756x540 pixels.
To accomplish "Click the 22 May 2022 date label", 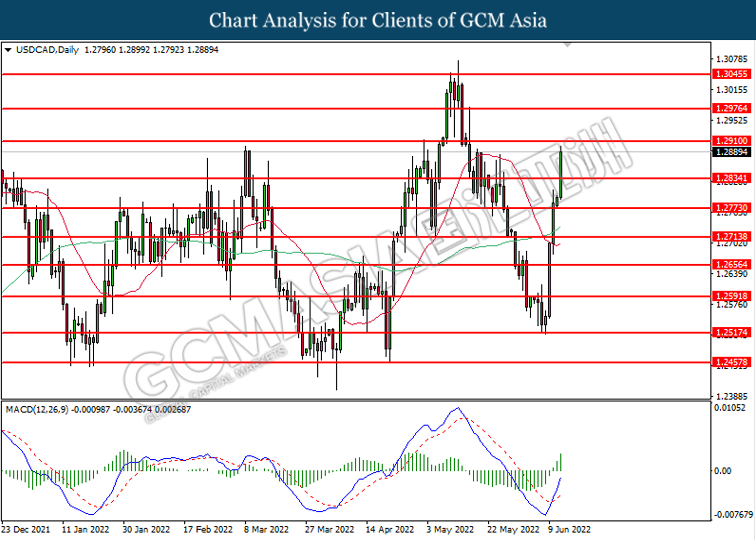I will [x=513, y=529].
